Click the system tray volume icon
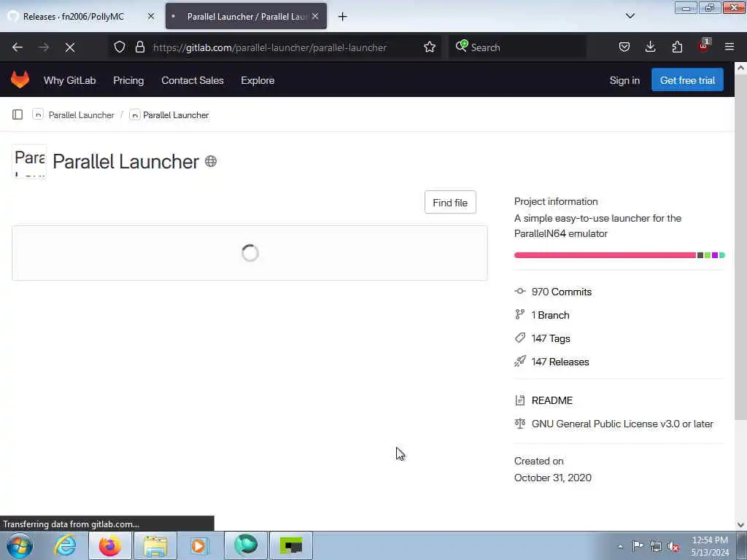Image resolution: width=747 pixels, height=560 pixels. click(673, 547)
